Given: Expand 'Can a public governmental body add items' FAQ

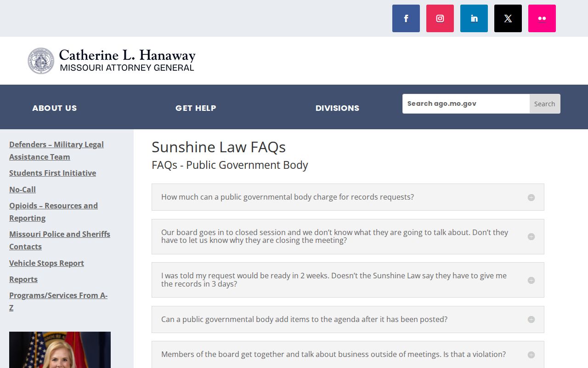Looking at the screenshot, I should pyautogui.click(x=348, y=319).
